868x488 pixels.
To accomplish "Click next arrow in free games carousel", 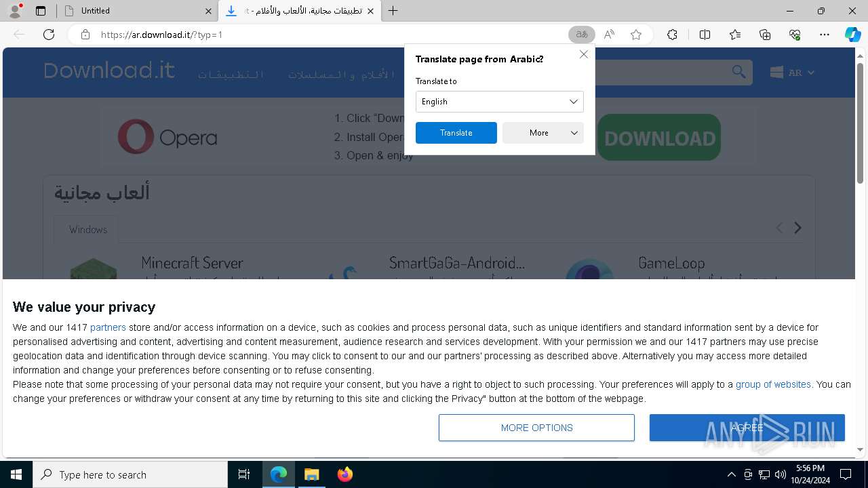I will [x=798, y=228].
